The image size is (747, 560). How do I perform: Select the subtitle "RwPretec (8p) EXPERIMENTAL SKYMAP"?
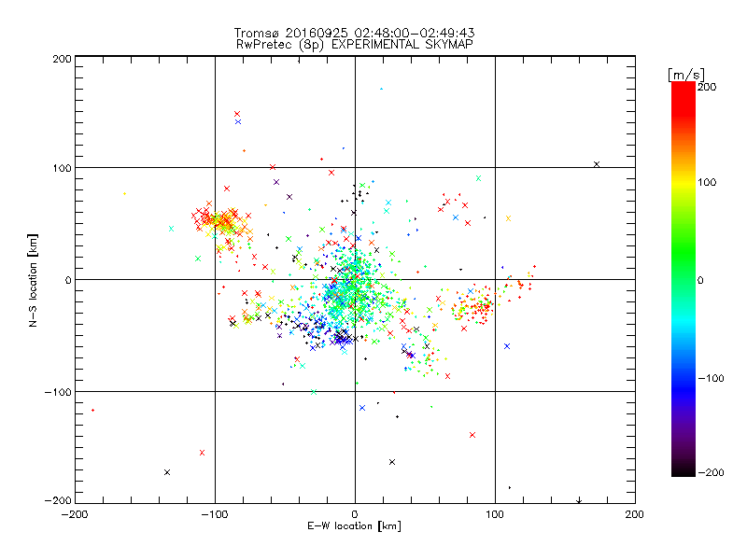click(x=354, y=45)
